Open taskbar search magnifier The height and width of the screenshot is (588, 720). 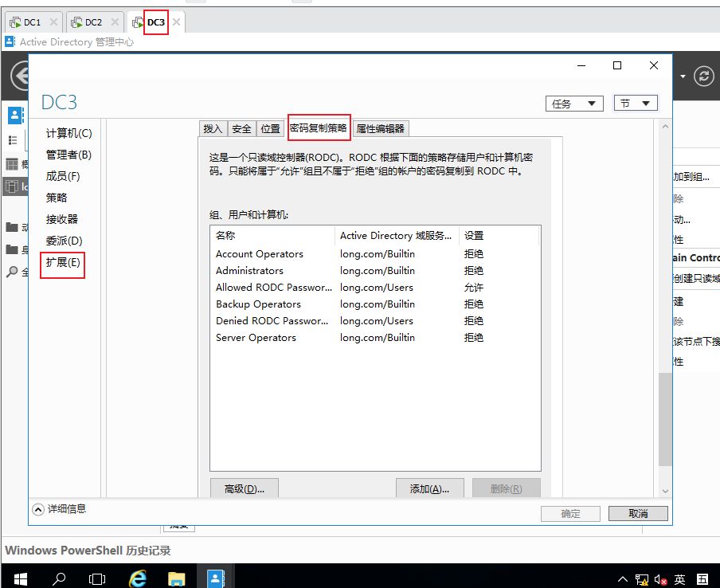click(x=59, y=578)
